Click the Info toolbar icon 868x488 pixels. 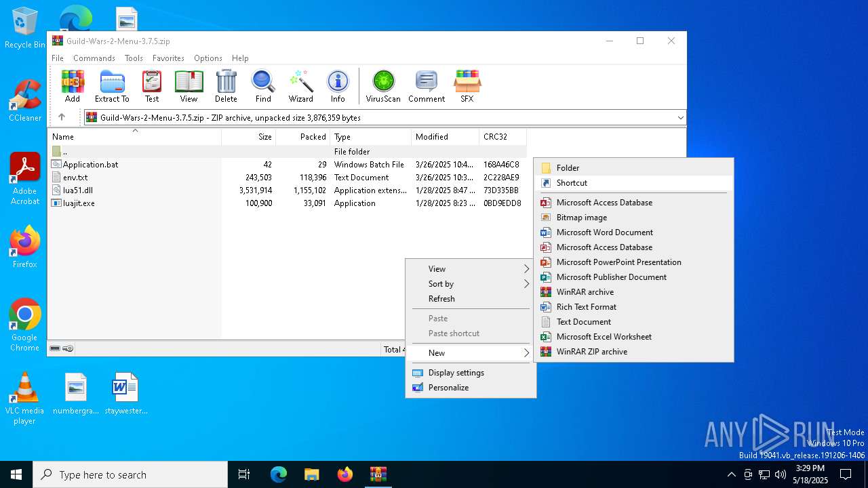point(338,86)
